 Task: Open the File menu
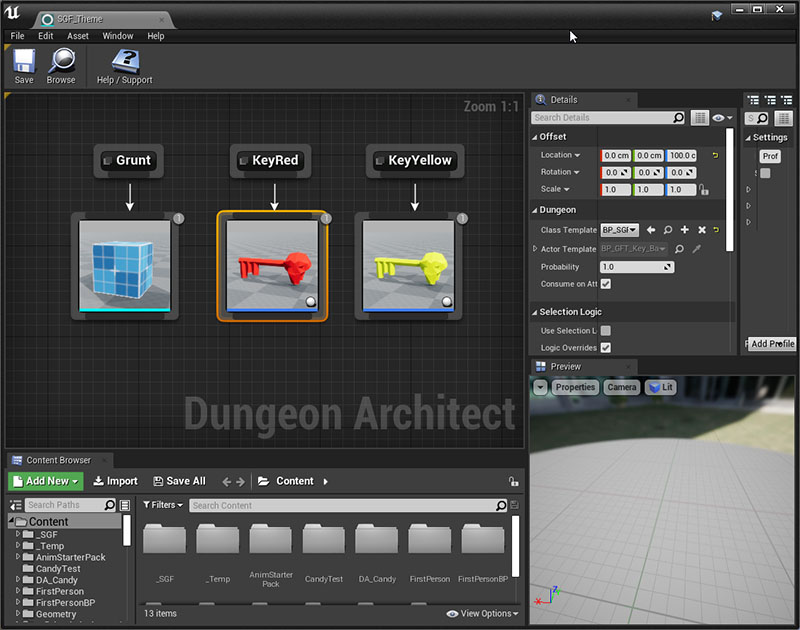pos(17,36)
